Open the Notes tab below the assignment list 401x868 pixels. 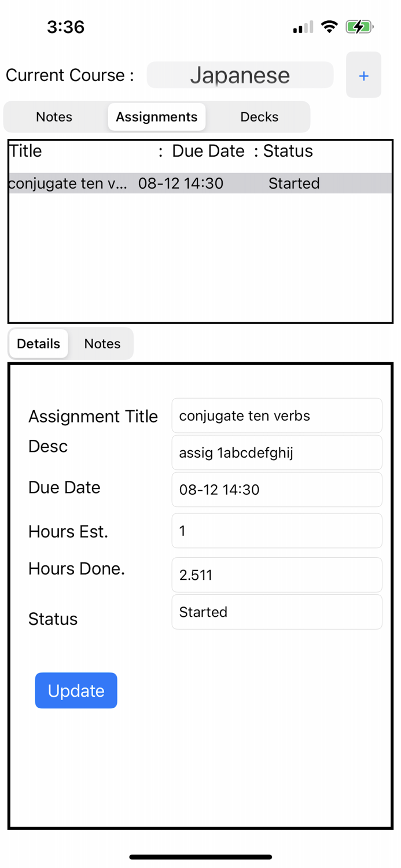(102, 343)
